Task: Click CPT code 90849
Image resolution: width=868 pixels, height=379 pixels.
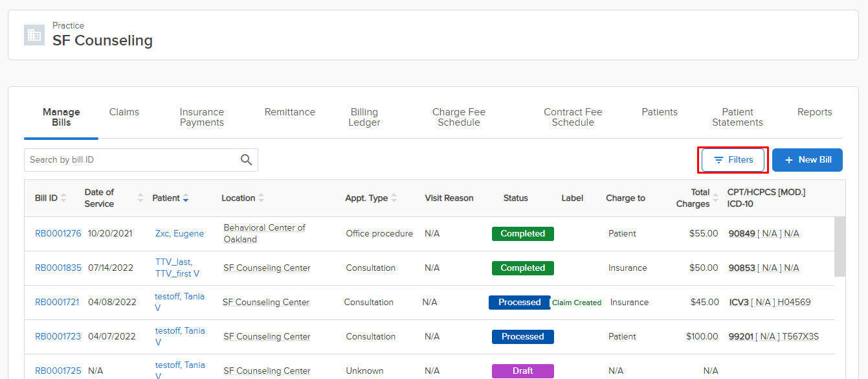Action: pyautogui.click(x=742, y=234)
